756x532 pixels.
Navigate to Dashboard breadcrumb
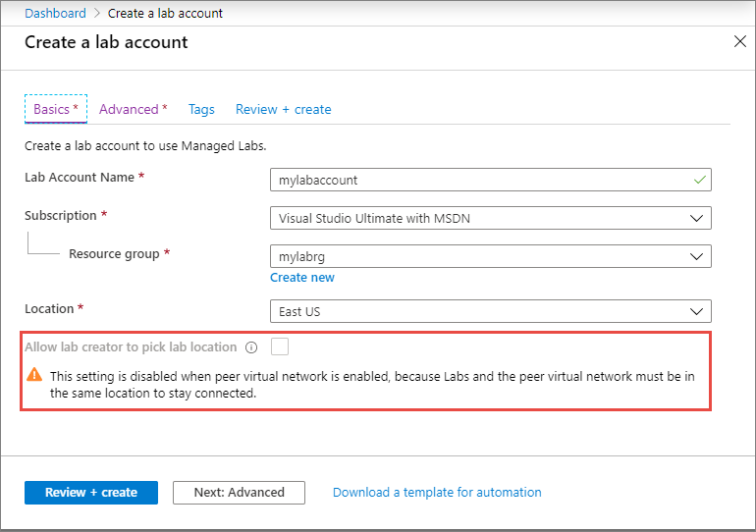(55, 14)
